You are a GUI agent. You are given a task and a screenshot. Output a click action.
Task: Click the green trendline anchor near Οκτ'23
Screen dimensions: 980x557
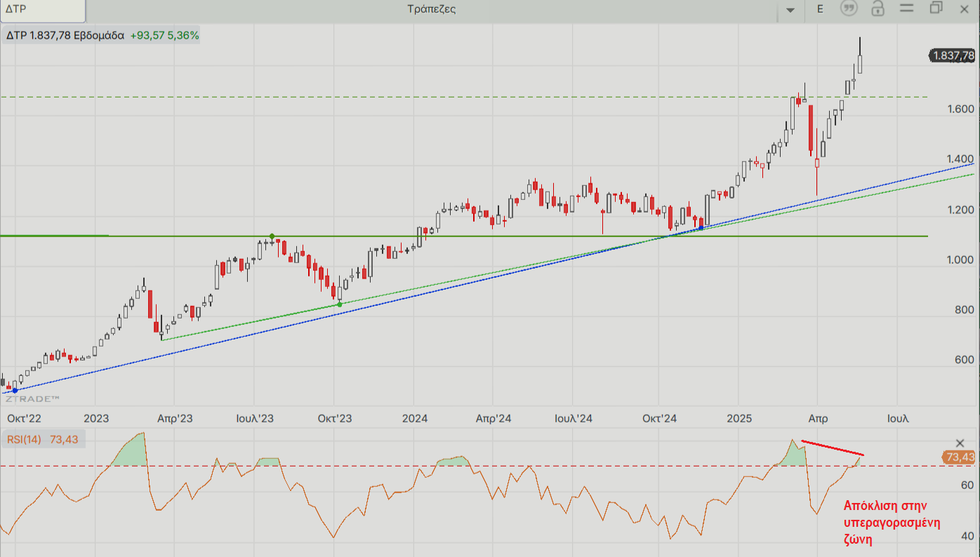pyautogui.click(x=340, y=304)
